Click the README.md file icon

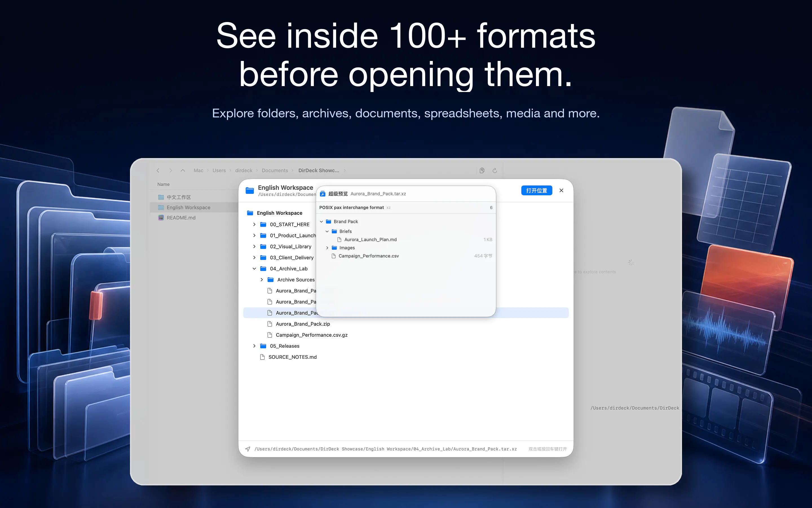[x=161, y=218]
